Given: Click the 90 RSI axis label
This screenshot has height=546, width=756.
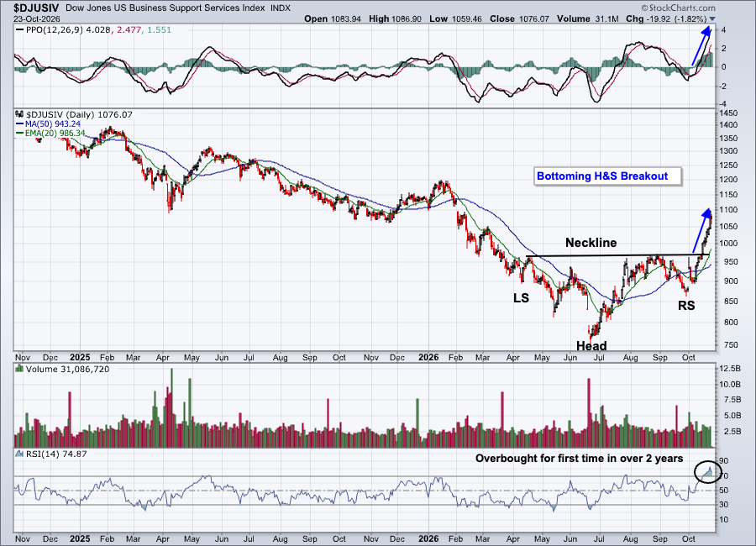Looking at the screenshot, I should tap(724, 461).
